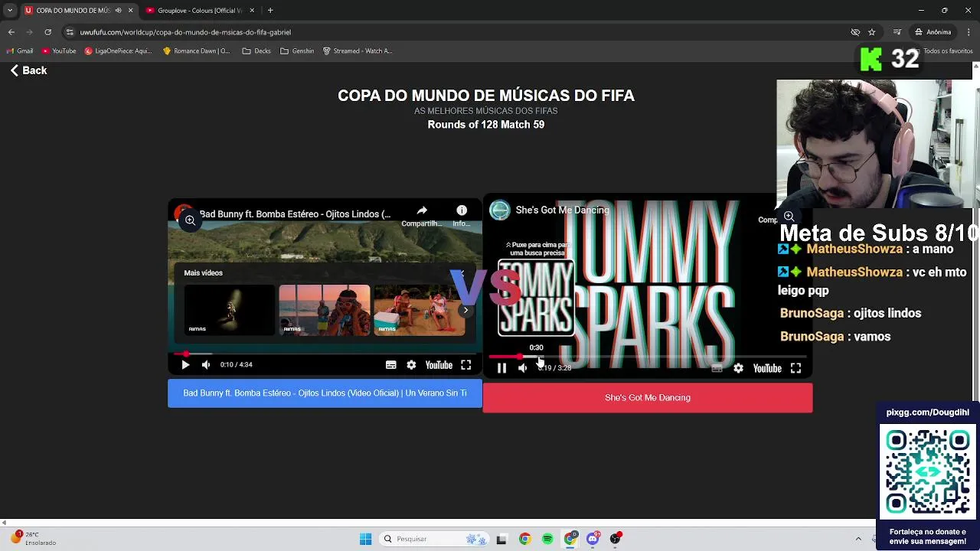Image resolution: width=980 pixels, height=551 pixels.
Task: Expand the Genshin bookmark folder
Action: click(297, 51)
